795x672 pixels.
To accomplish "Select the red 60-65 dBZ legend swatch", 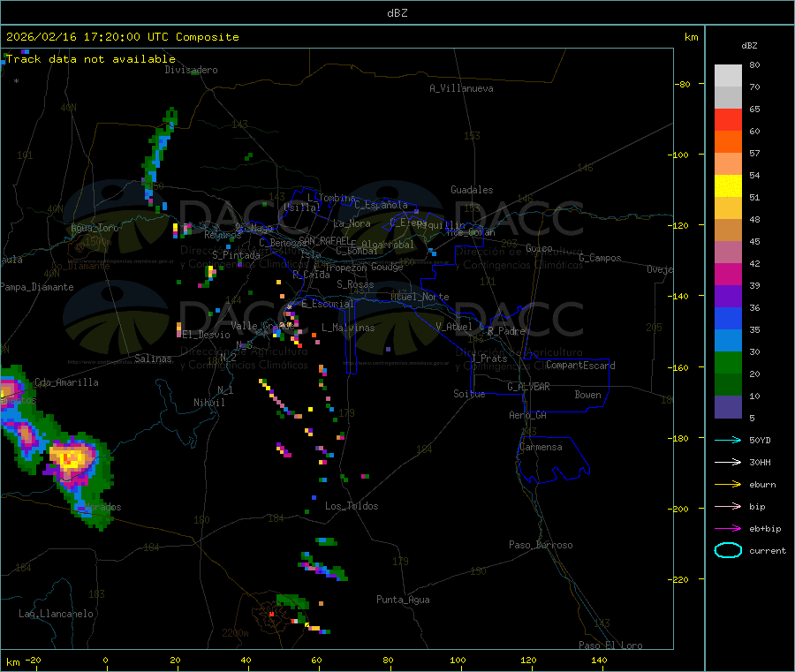I will point(728,119).
